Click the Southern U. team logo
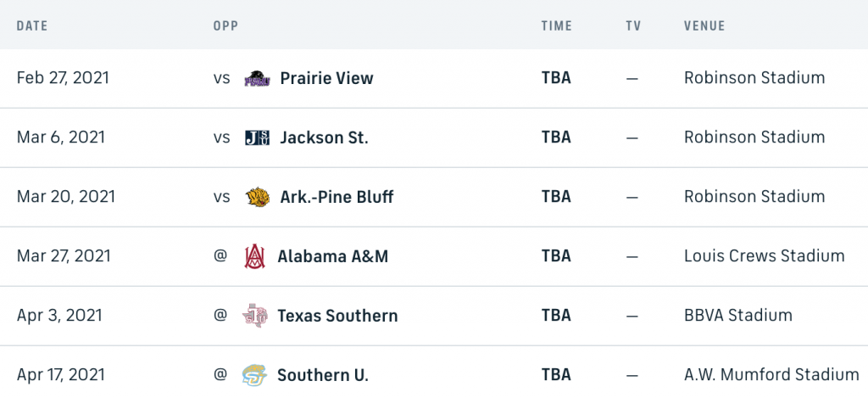This screenshot has width=868, height=398. point(254,375)
